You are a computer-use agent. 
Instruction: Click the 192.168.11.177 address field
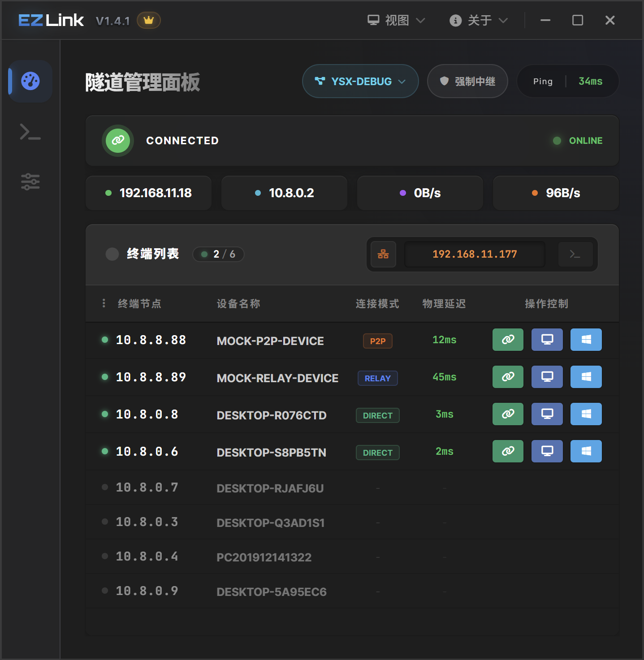pyautogui.click(x=475, y=254)
